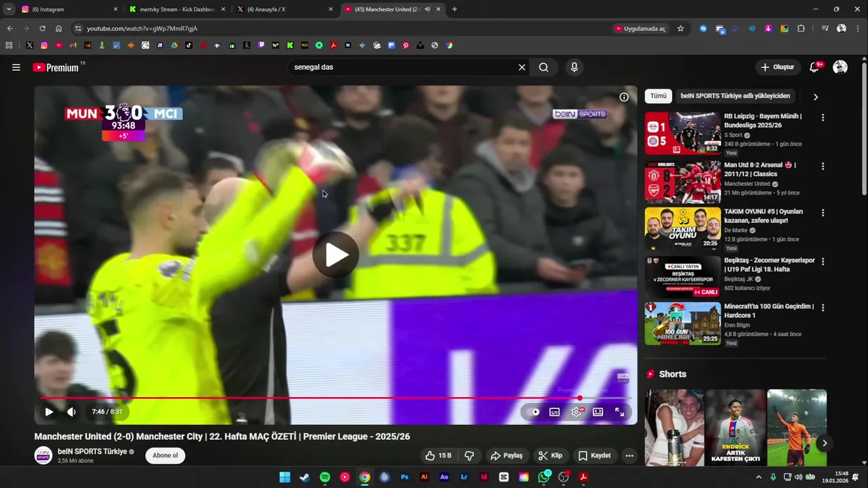Open player settings gear
This screenshot has width=868, height=488.
coord(576,411)
